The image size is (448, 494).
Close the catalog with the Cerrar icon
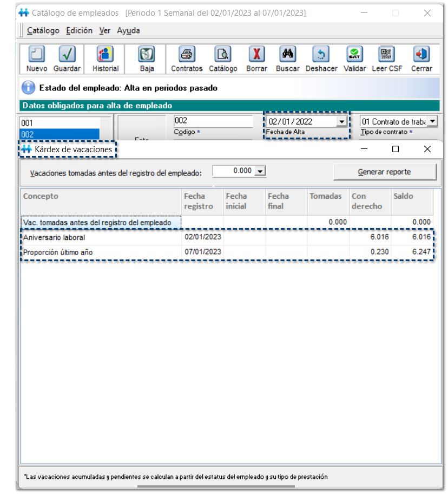point(421,55)
